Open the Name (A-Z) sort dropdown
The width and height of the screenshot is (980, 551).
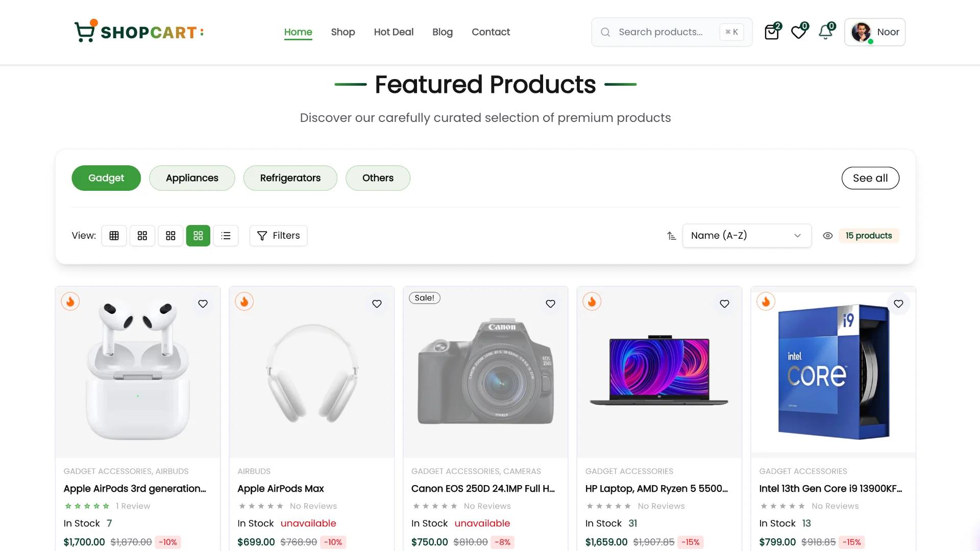point(747,236)
